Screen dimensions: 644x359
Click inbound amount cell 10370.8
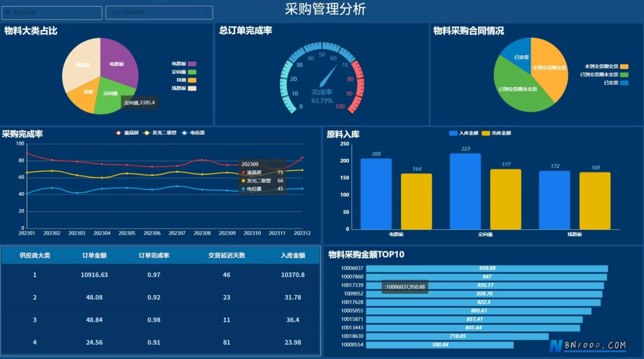click(293, 275)
